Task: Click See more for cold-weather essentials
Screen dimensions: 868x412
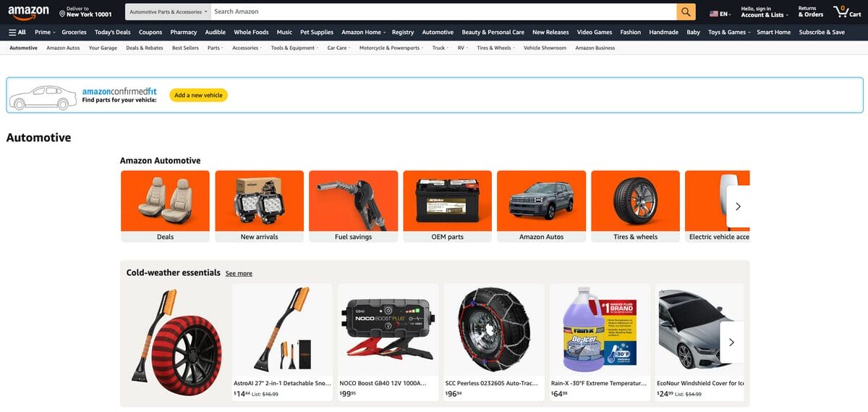Action: [239, 274]
